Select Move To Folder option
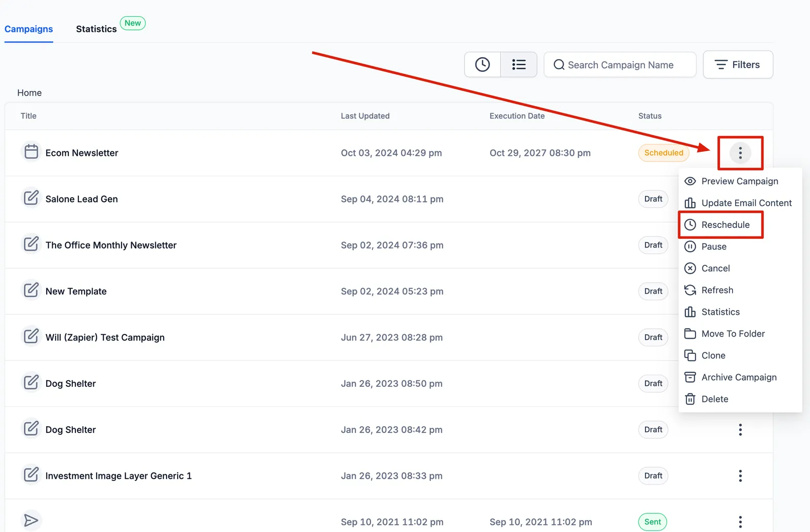Screen dimensions: 810x532 (x=740, y=334)
